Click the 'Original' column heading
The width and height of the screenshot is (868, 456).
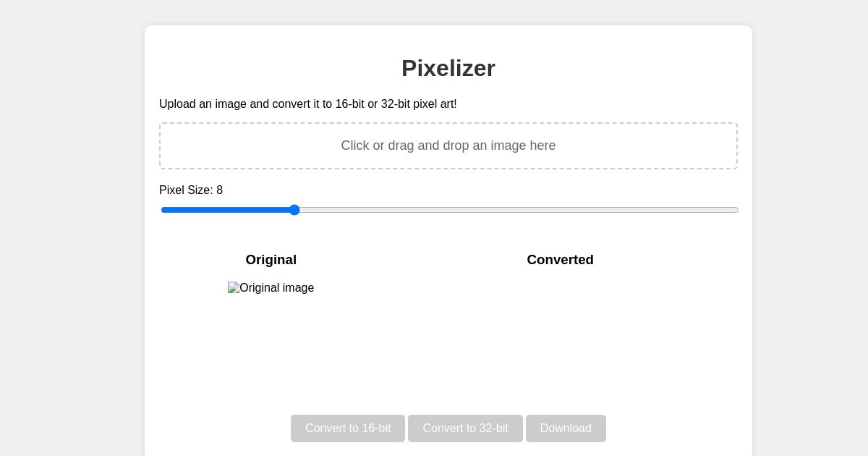point(271,260)
